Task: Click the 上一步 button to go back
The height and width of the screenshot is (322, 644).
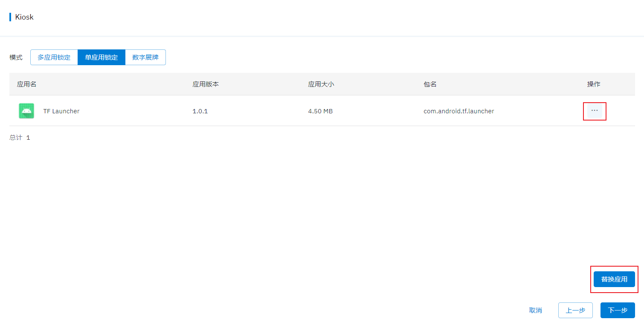Action: pos(575,310)
